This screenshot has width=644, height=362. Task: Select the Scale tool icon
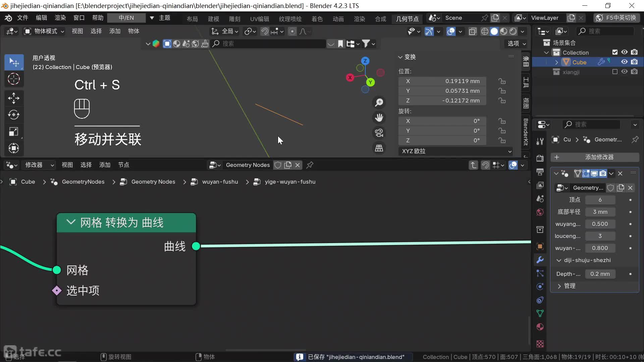[x=14, y=131]
